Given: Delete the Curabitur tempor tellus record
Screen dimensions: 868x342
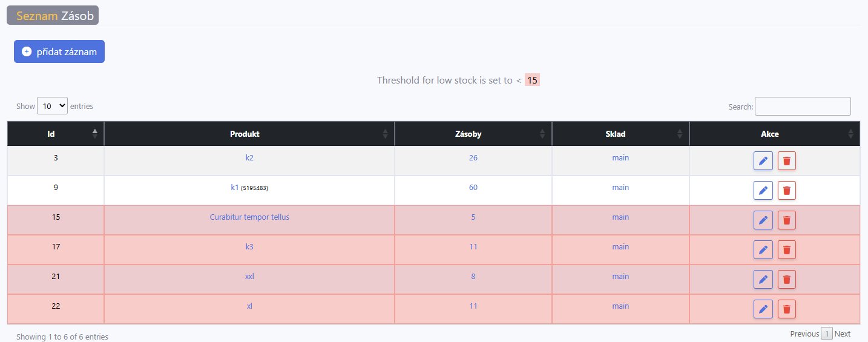Looking at the screenshot, I should 786,220.
